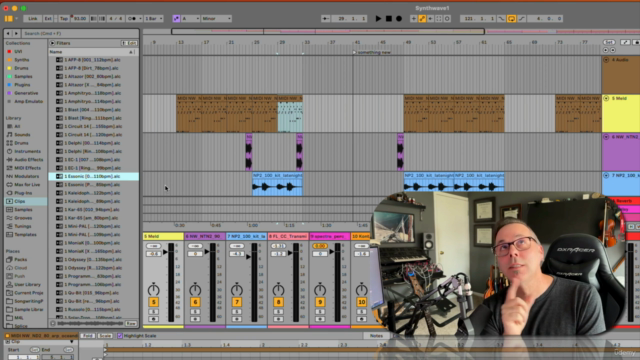Click the Capture MIDI button
This screenshot has width=640, height=360.
click(439, 18)
